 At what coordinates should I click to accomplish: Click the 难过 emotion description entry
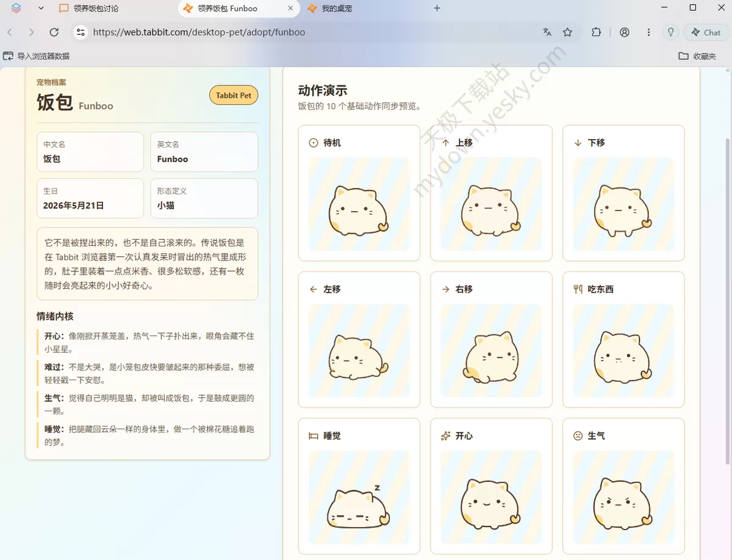pos(147,373)
